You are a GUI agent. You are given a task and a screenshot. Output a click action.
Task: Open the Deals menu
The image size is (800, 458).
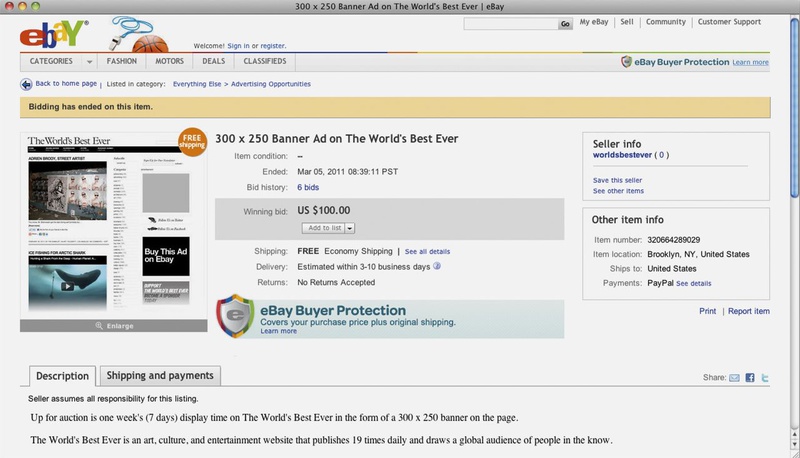coord(213,61)
